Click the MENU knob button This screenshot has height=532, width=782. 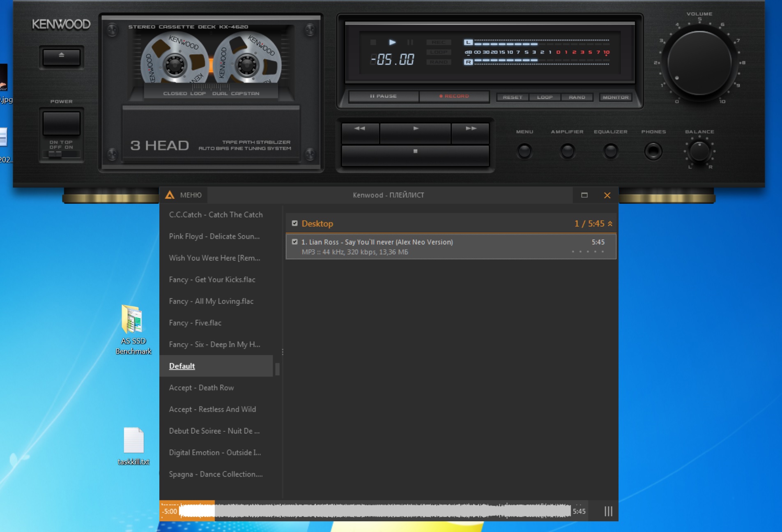(524, 151)
